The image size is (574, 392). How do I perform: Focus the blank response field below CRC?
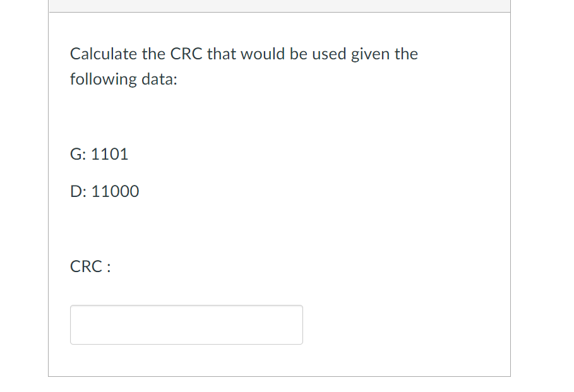click(x=186, y=324)
